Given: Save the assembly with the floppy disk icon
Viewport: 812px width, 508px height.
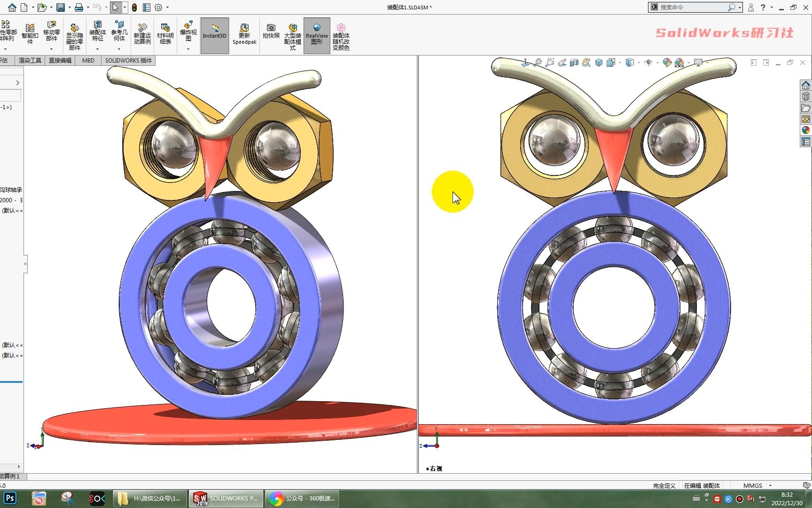Looking at the screenshot, I should 61,8.
